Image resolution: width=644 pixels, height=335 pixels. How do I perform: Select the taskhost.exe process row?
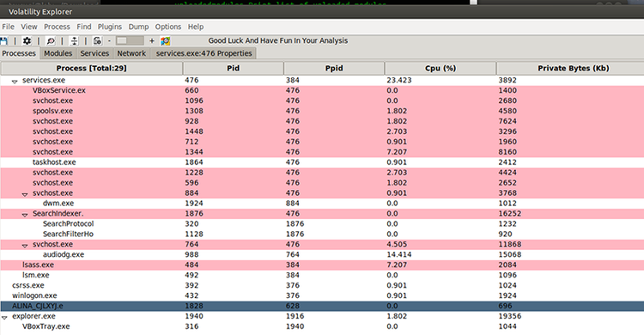click(322, 162)
